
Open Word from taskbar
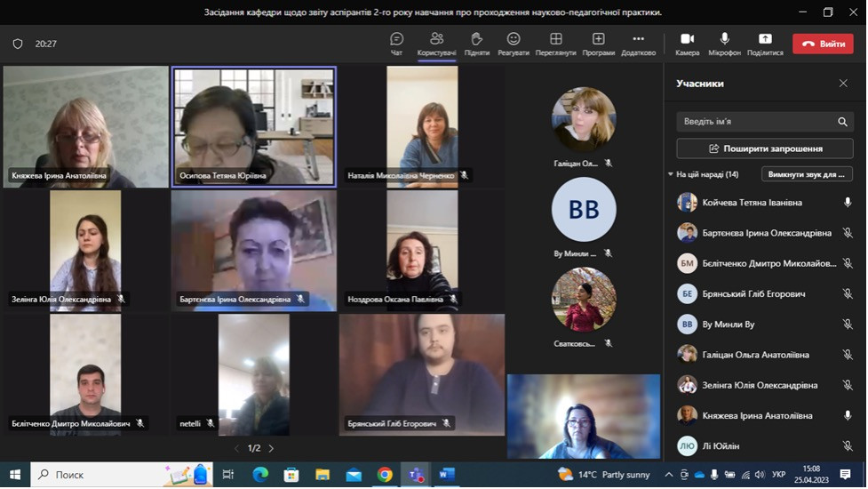click(446, 475)
